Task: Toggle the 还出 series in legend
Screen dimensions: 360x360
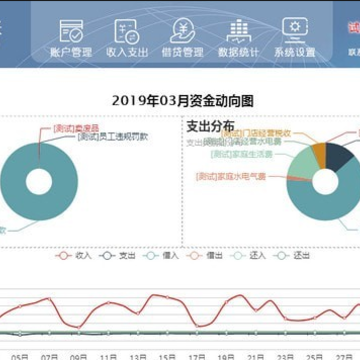Action: click(291, 256)
